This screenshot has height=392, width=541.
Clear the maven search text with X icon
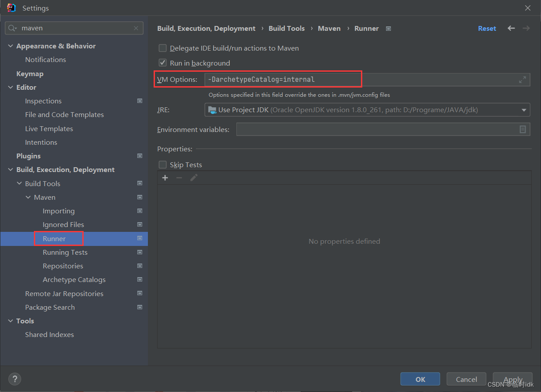click(136, 28)
